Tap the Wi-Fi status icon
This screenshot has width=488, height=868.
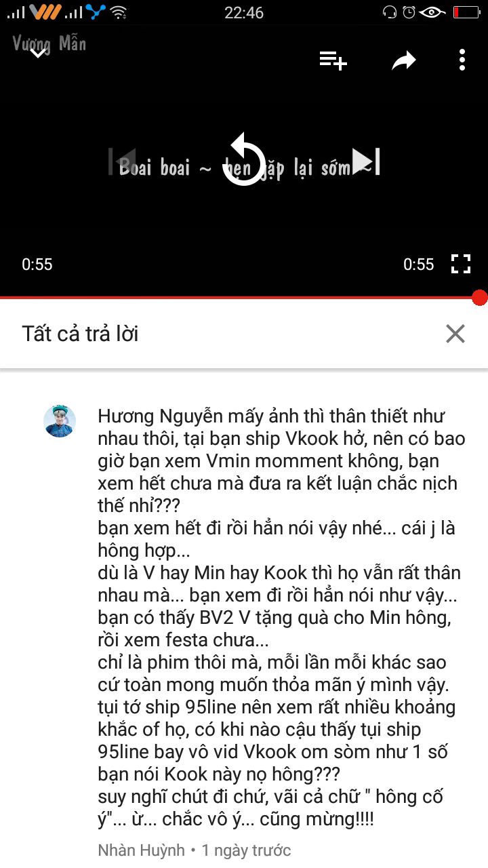[x=119, y=12]
